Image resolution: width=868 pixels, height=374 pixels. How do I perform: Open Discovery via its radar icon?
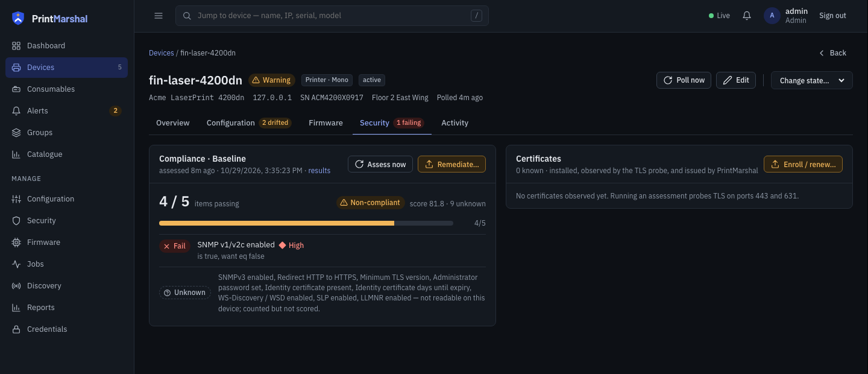click(x=16, y=286)
